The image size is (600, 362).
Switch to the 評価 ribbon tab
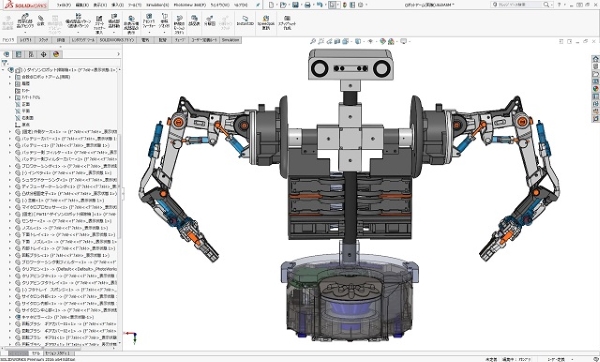pyautogui.click(x=61, y=40)
